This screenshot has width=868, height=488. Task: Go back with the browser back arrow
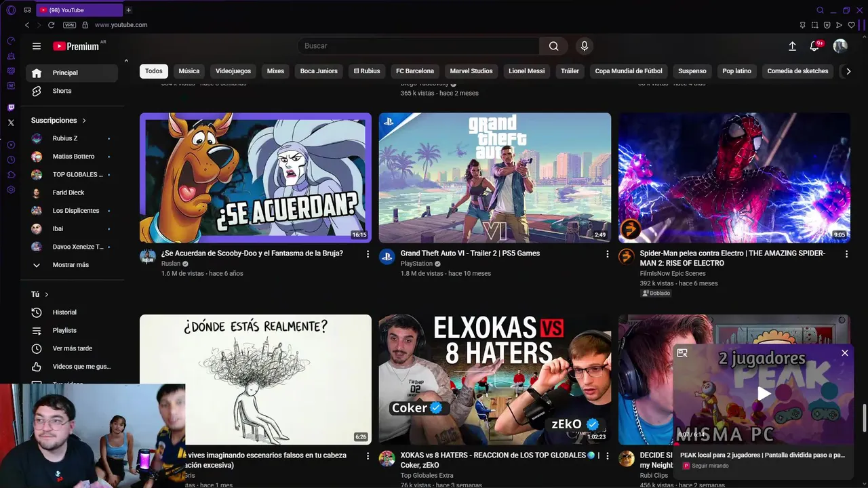(x=27, y=25)
